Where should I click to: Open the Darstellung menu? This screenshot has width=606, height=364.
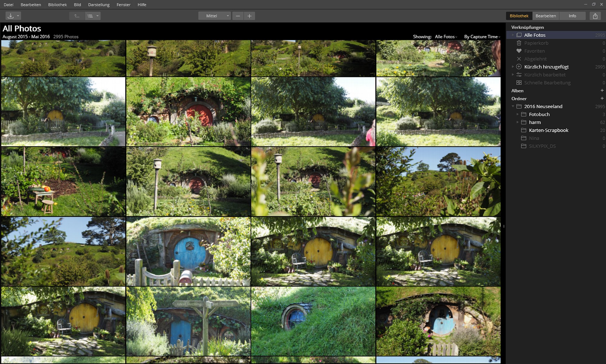99,5
